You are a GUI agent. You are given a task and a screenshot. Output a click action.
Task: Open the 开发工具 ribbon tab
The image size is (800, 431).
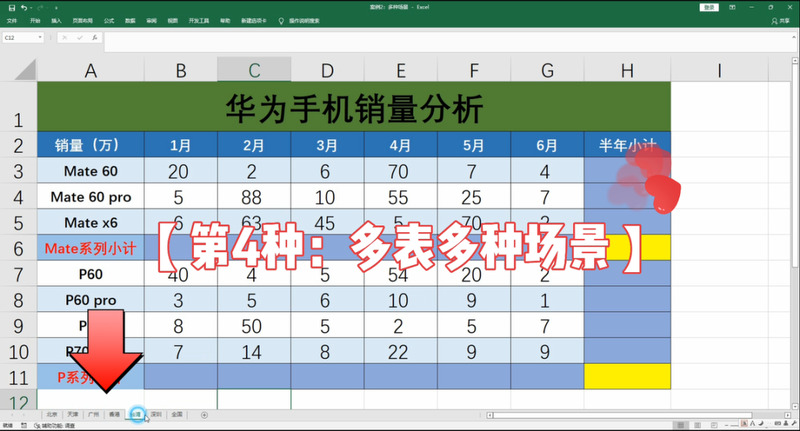[199, 21]
